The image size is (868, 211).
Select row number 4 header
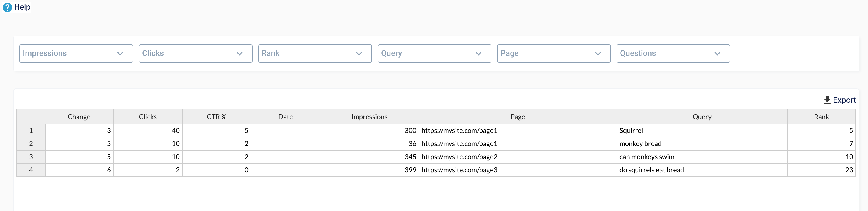pyautogui.click(x=31, y=170)
